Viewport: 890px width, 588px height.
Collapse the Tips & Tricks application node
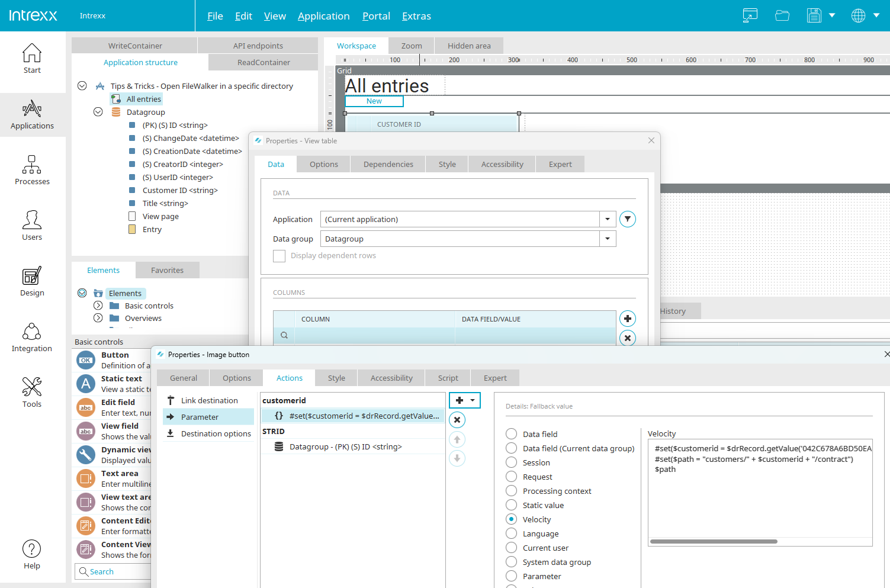82,86
